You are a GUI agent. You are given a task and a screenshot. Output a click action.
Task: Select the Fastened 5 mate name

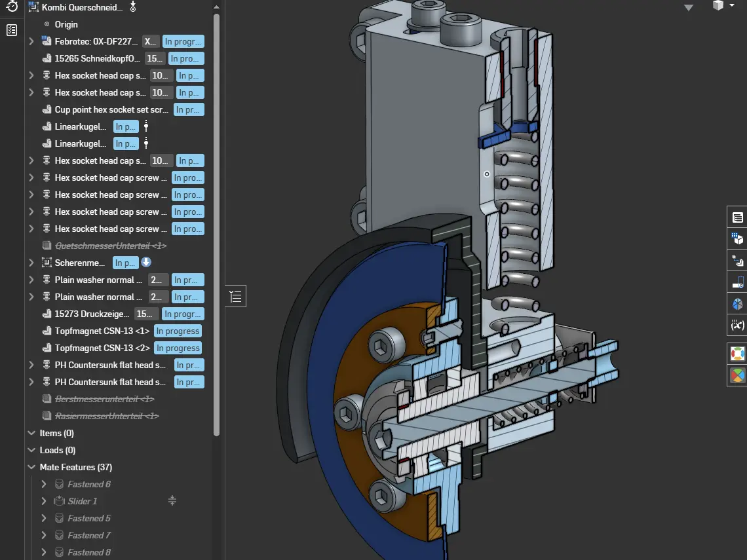pos(89,518)
